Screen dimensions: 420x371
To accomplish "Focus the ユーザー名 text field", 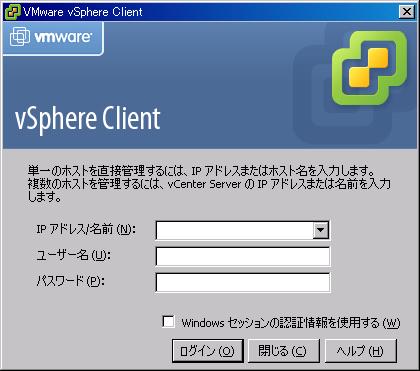I will (243, 256).
